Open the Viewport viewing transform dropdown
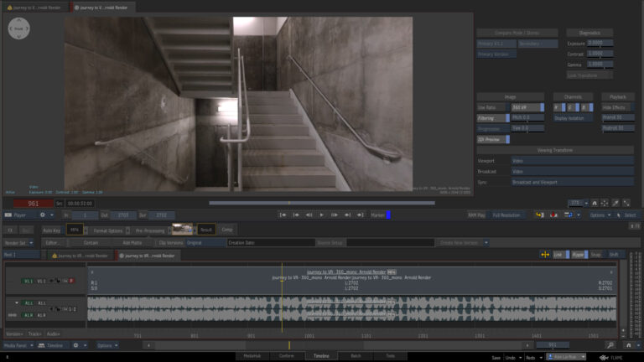The width and height of the screenshot is (644, 362). point(573,161)
